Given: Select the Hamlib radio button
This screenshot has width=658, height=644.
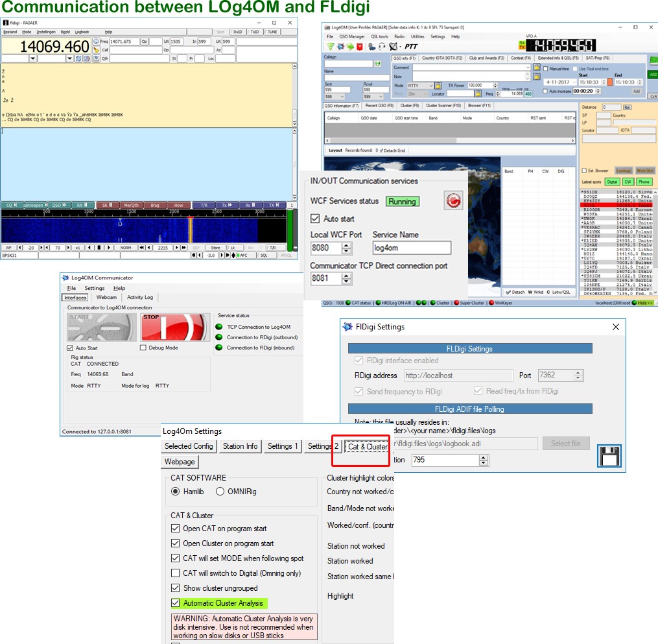Looking at the screenshot, I should pos(176,491).
